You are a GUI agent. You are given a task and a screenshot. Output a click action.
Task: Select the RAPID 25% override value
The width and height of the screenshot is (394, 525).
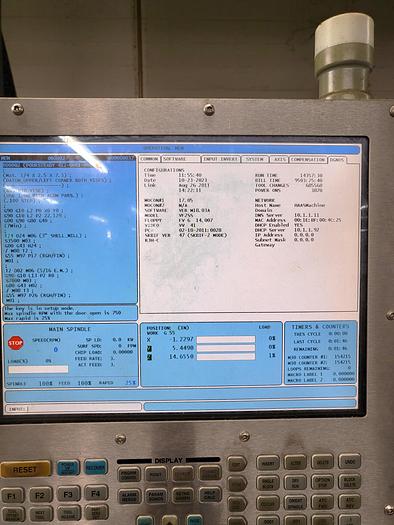(131, 383)
